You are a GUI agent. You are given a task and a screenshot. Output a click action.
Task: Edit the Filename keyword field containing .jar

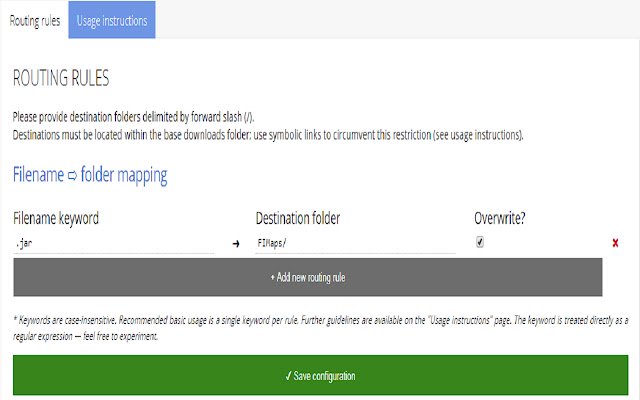[x=114, y=244]
